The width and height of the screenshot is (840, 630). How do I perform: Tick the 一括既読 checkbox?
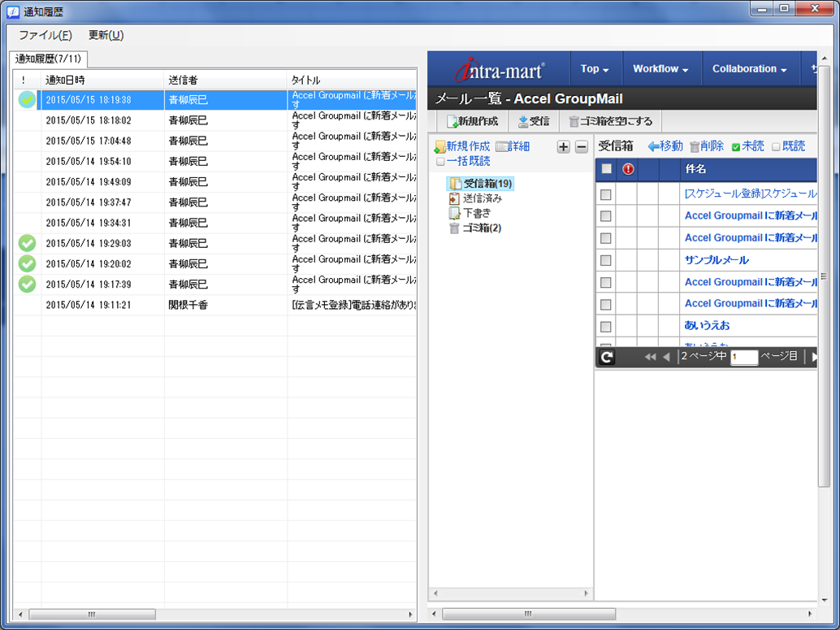(x=440, y=162)
